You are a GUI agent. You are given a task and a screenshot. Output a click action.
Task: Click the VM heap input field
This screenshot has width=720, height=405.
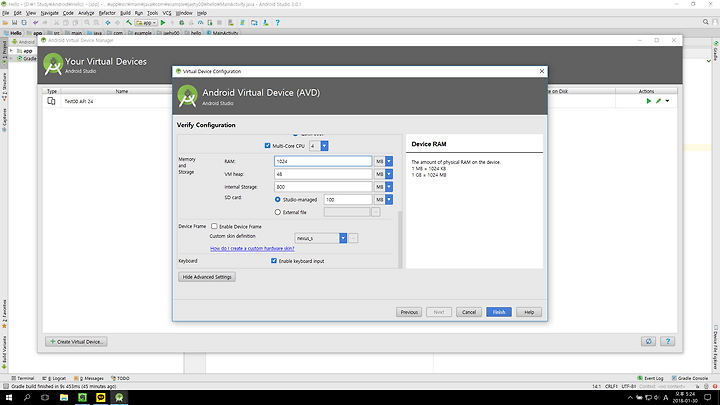click(323, 174)
